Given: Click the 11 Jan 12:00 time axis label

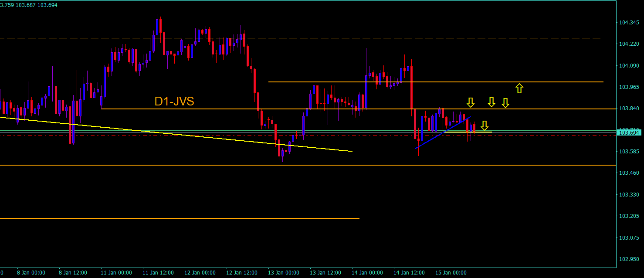Looking at the screenshot, I should coord(158,273).
